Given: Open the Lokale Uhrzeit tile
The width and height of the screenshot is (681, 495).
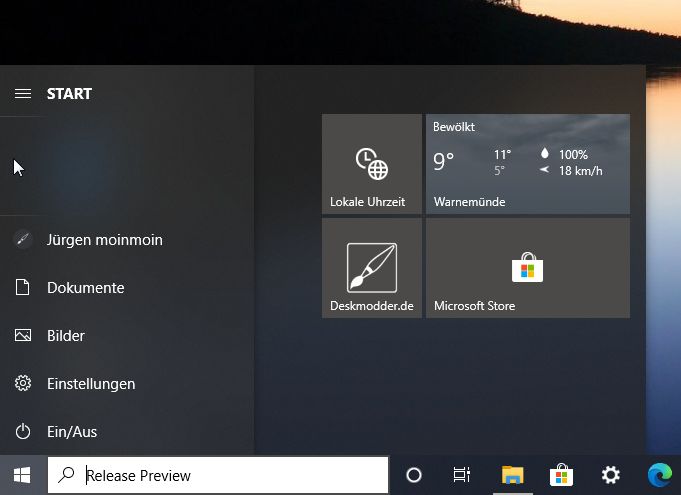Looking at the screenshot, I should [x=371, y=164].
